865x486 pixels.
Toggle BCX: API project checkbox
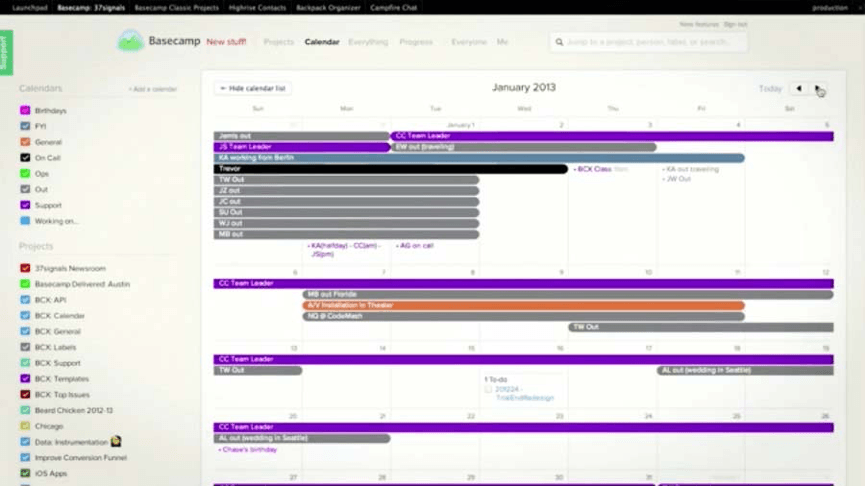(25, 300)
